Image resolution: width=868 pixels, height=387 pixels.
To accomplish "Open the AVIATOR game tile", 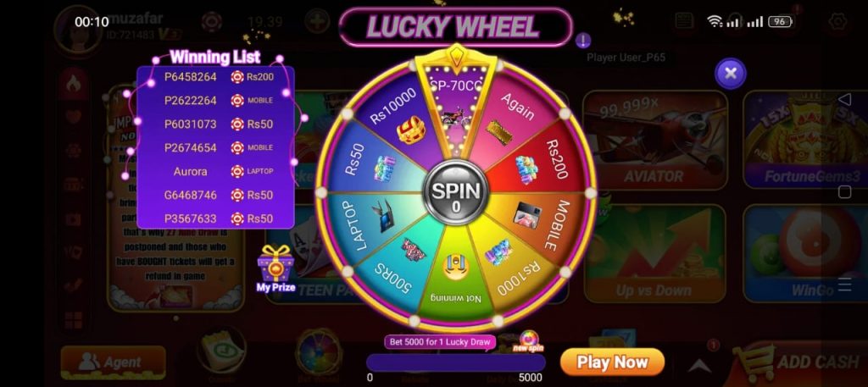I will tap(655, 140).
